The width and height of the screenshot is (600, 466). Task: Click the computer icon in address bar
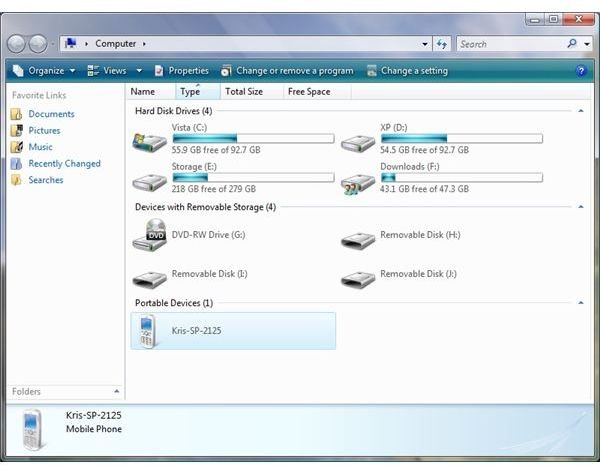(x=70, y=43)
